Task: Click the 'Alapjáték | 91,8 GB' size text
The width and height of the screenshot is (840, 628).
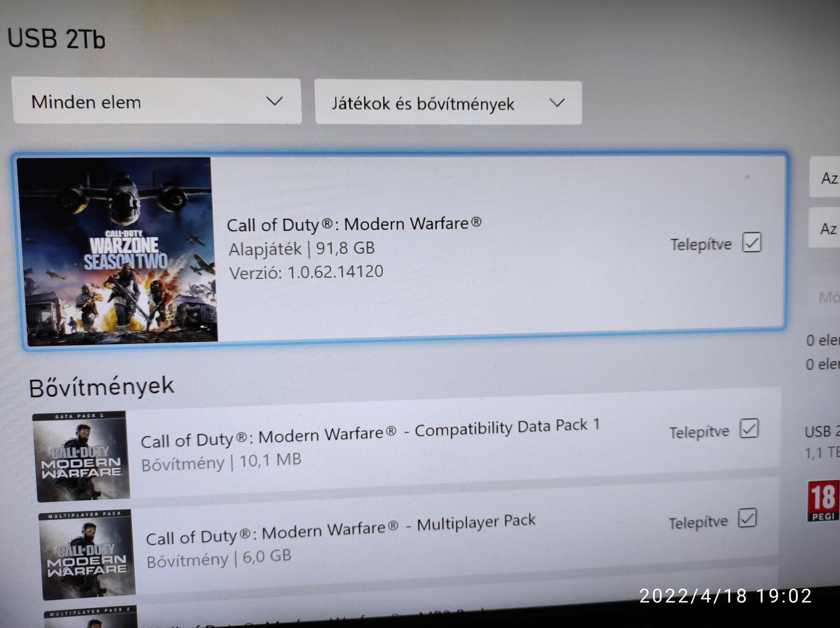Action: point(302,248)
